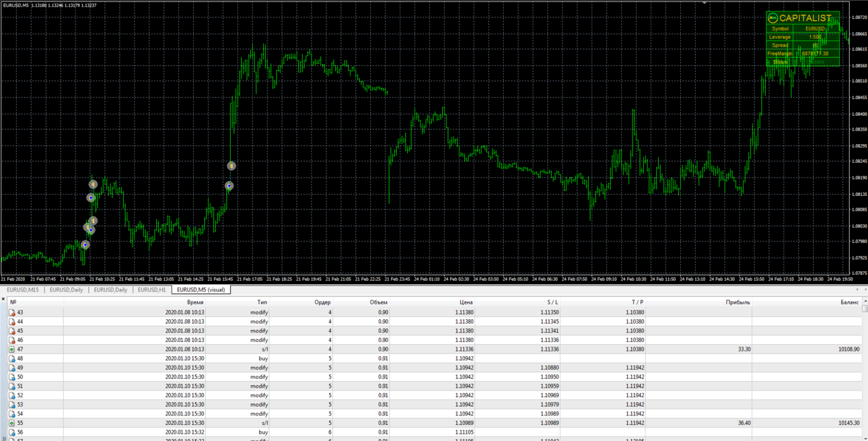The height and width of the screenshot is (441, 868).
Task: Sort by the Баланс column header
Action: click(850, 302)
